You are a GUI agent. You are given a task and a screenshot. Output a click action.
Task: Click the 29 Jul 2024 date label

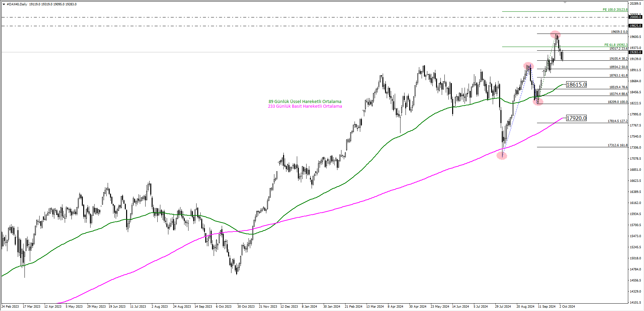[503, 307]
